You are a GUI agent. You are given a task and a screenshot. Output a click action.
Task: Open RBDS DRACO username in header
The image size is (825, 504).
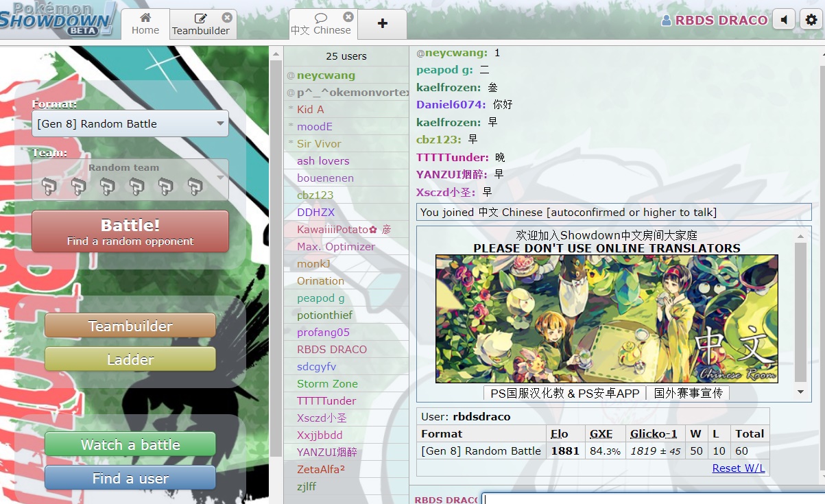pos(715,20)
